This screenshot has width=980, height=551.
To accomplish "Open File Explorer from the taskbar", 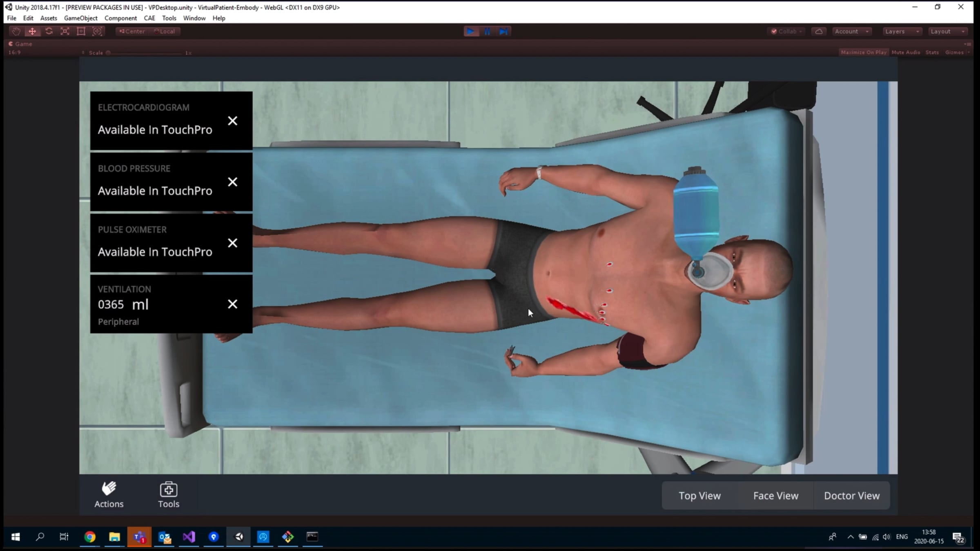I will pyautogui.click(x=114, y=537).
